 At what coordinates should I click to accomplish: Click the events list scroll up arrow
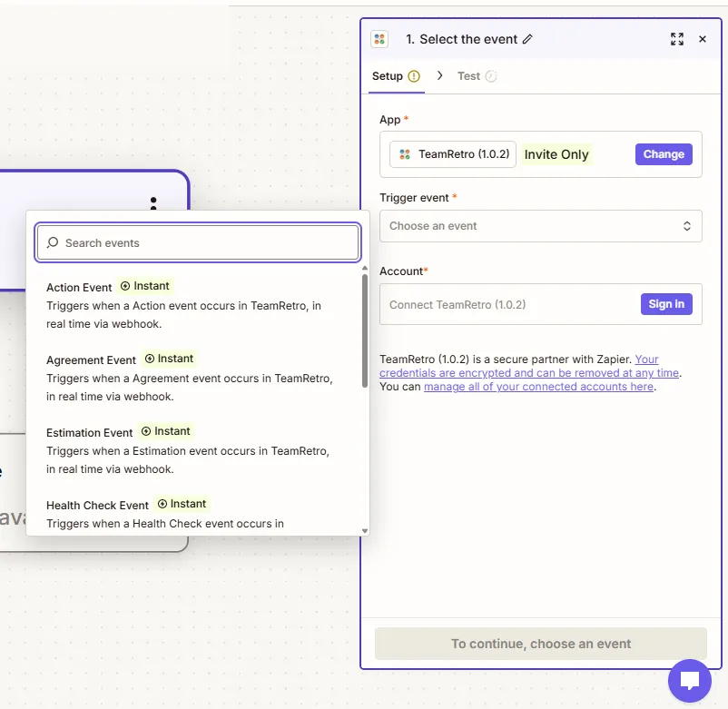[x=365, y=268]
